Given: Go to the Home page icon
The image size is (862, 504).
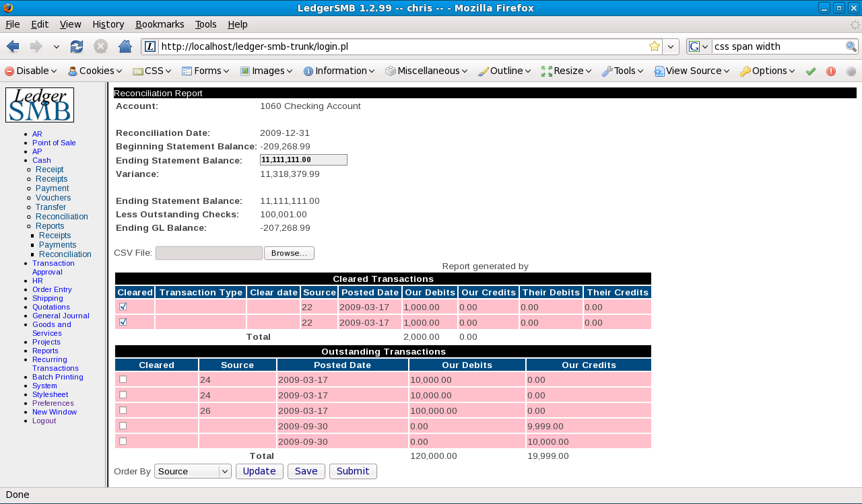Looking at the screenshot, I should click(125, 46).
